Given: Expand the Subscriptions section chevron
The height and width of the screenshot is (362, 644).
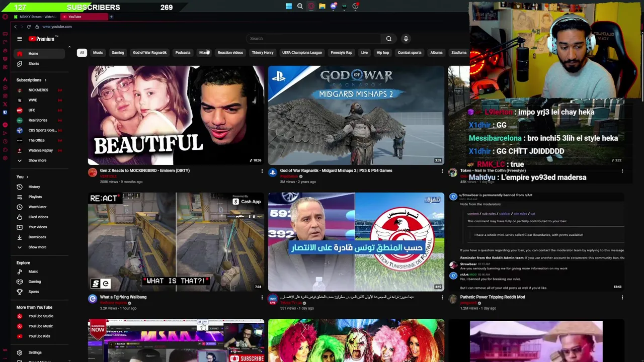Looking at the screenshot, I should 45,80.
